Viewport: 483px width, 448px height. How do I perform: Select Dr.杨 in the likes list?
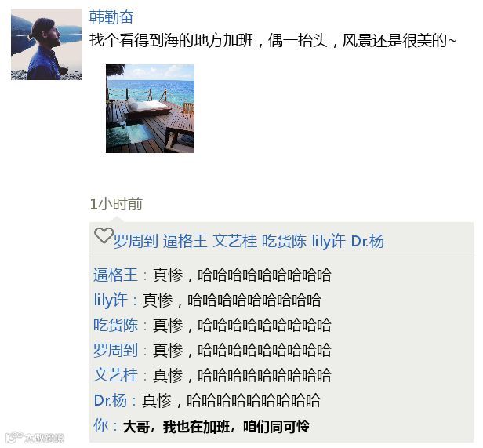pos(368,241)
